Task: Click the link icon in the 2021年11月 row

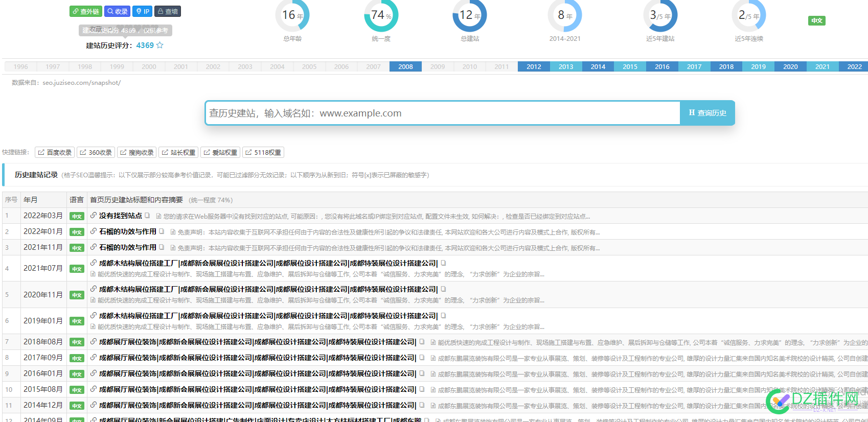Action: coord(94,247)
